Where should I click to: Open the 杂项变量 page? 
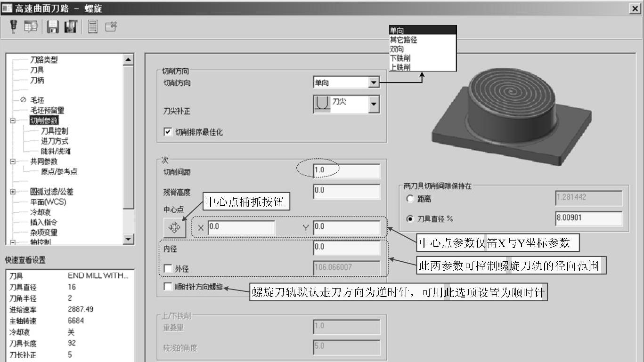[x=44, y=233]
